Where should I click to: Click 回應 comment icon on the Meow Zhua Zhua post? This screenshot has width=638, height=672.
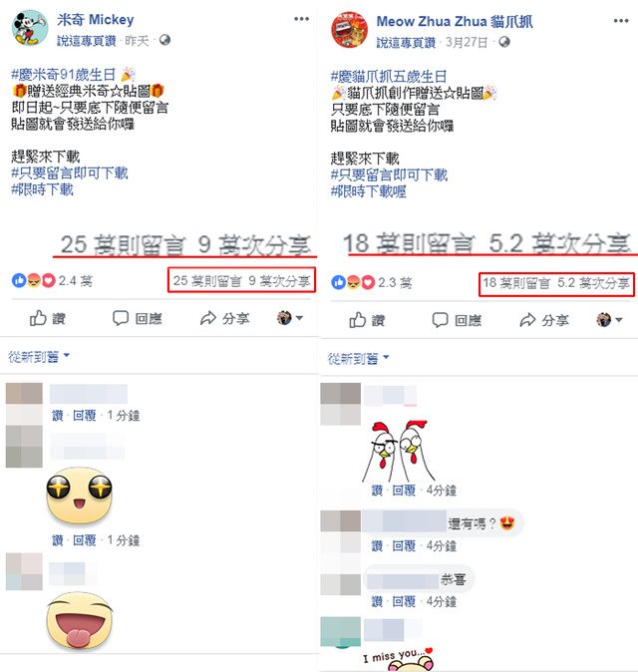coord(457,320)
